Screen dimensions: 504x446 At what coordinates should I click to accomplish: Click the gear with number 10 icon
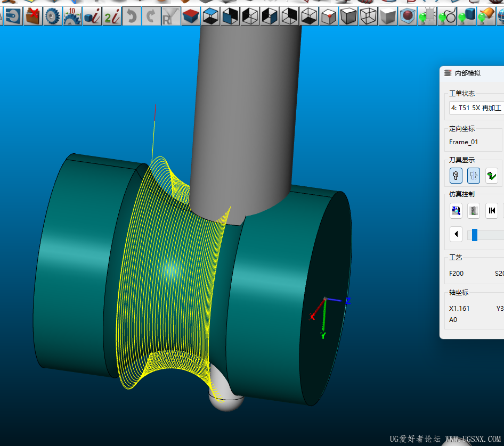[72, 16]
